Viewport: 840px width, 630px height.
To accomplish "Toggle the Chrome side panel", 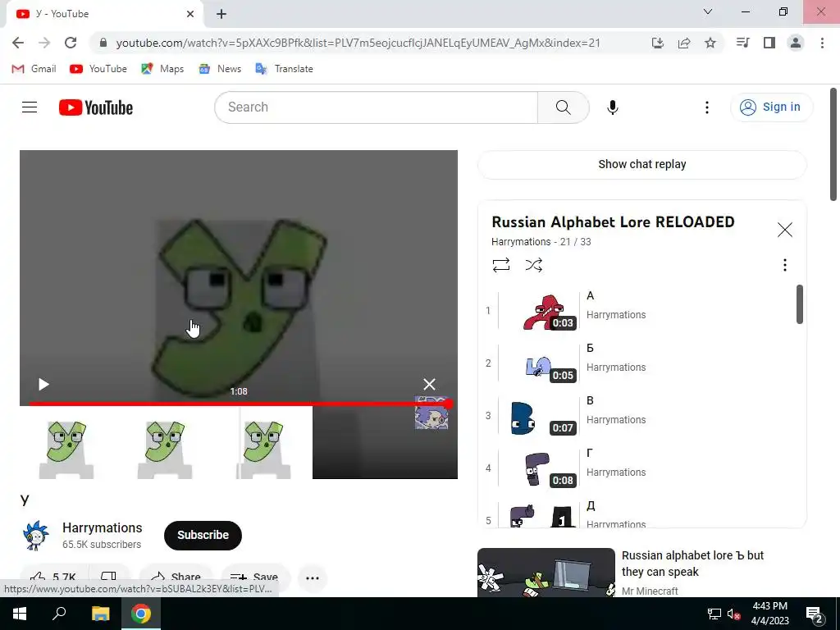I will click(769, 43).
